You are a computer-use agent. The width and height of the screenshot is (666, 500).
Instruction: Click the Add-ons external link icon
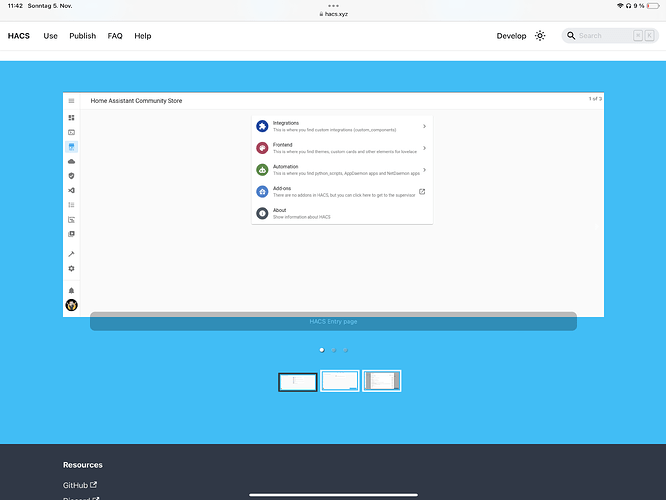[422, 192]
